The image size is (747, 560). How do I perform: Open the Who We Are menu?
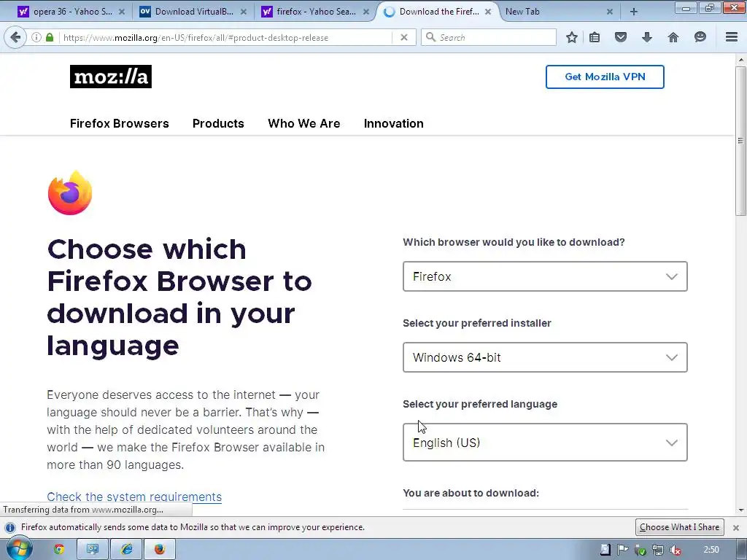304,123
